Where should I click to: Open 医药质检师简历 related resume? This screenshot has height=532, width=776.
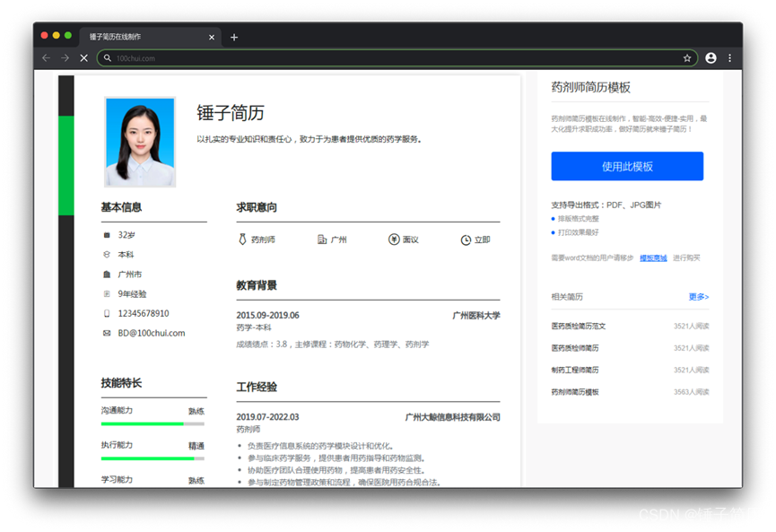click(x=575, y=348)
